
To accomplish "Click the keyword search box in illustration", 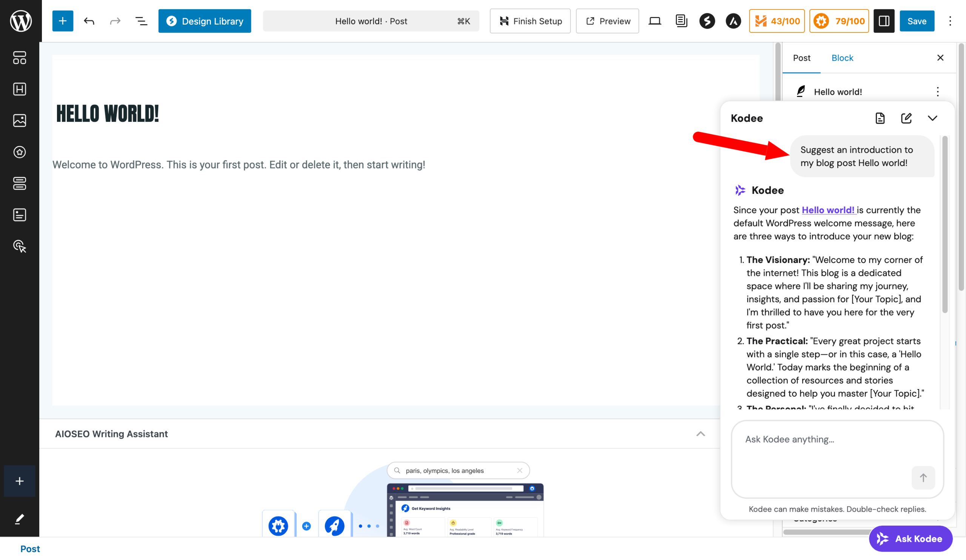I will point(458,470).
